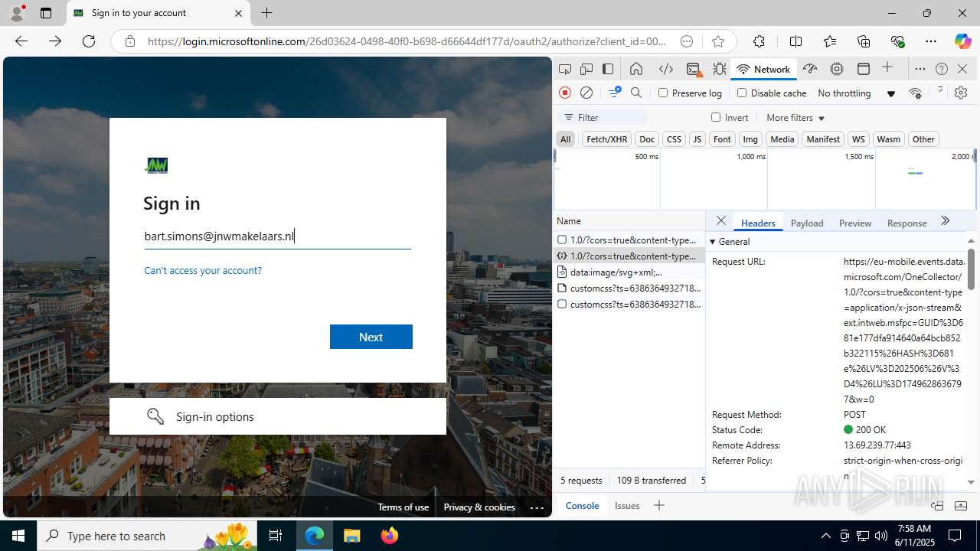Filter requests by Doc type
Image resolution: width=980 pixels, height=551 pixels.
click(x=647, y=139)
